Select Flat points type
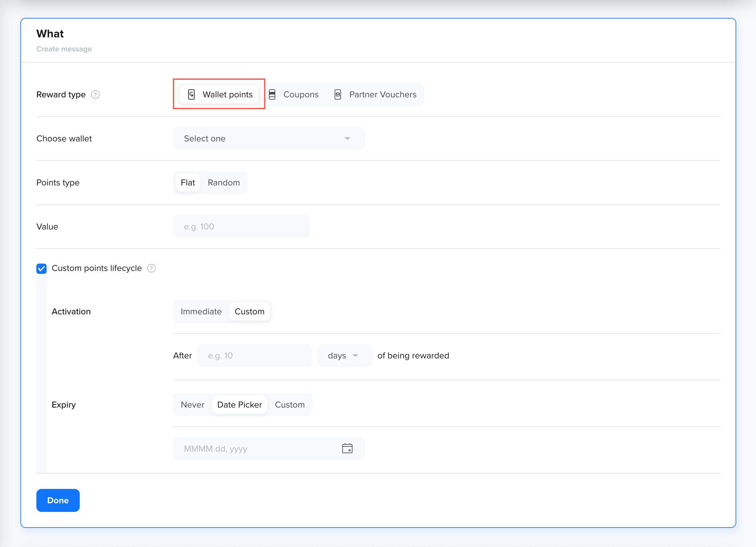This screenshot has height=547, width=756. [188, 183]
